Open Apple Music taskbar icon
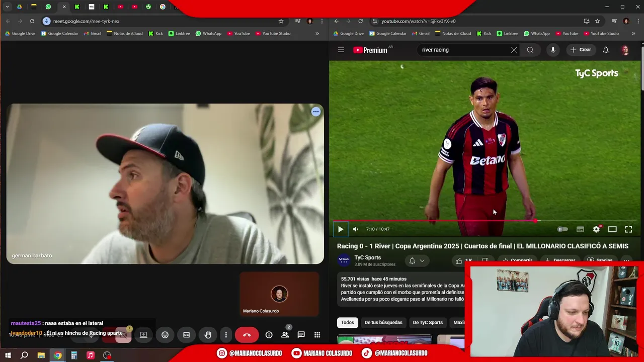Screen dimensions: 644x362 [x=91, y=355]
